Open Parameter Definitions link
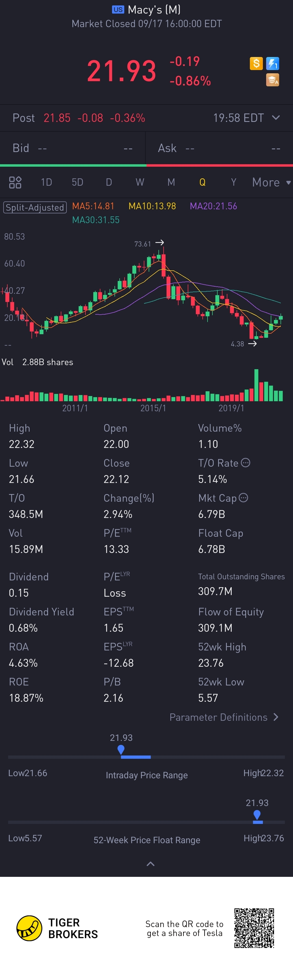The image size is (293, 980). point(224,717)
